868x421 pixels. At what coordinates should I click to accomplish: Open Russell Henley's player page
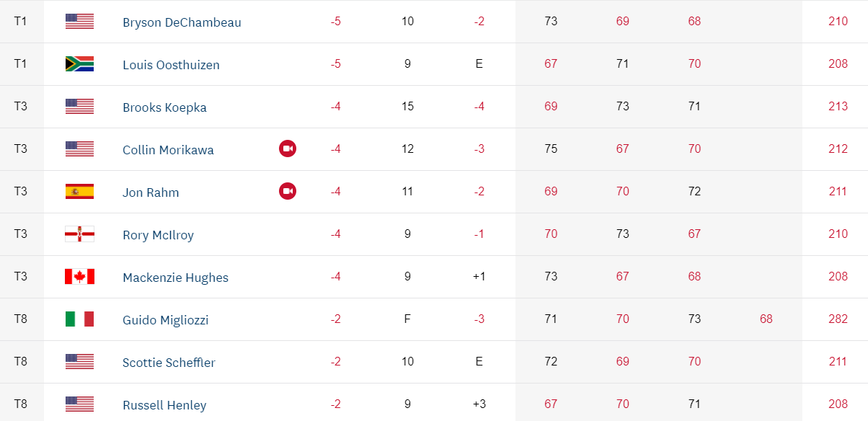pyautogui.click(x=164, y=405)
